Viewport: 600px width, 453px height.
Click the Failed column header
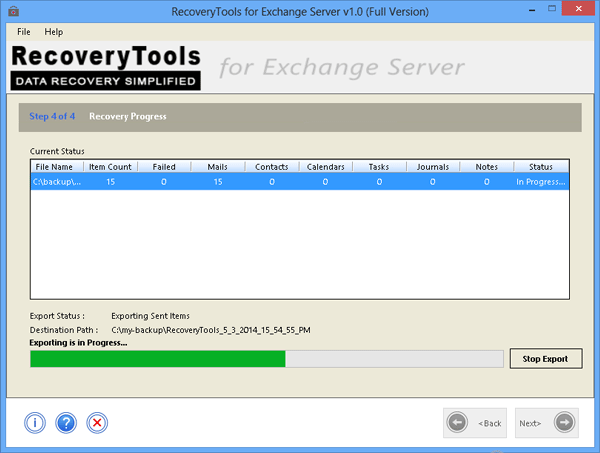coord(164,167)
